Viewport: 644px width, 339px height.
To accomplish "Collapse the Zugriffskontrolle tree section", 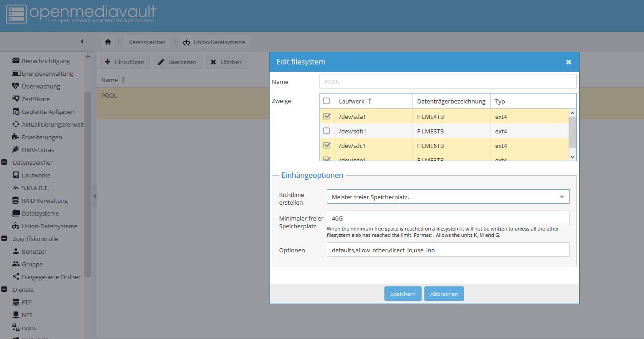I will [4, 238].
